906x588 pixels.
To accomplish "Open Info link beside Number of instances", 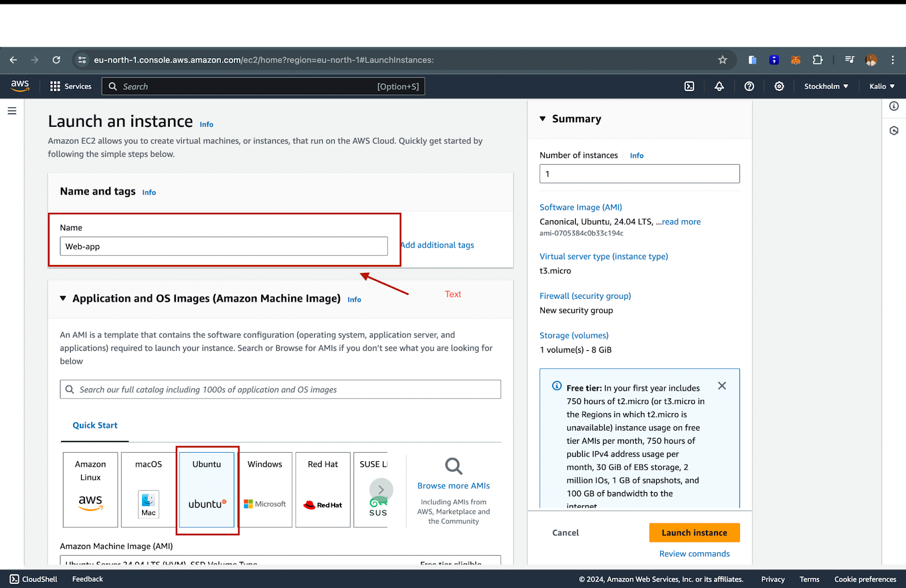I will click(x=637, y=156).
